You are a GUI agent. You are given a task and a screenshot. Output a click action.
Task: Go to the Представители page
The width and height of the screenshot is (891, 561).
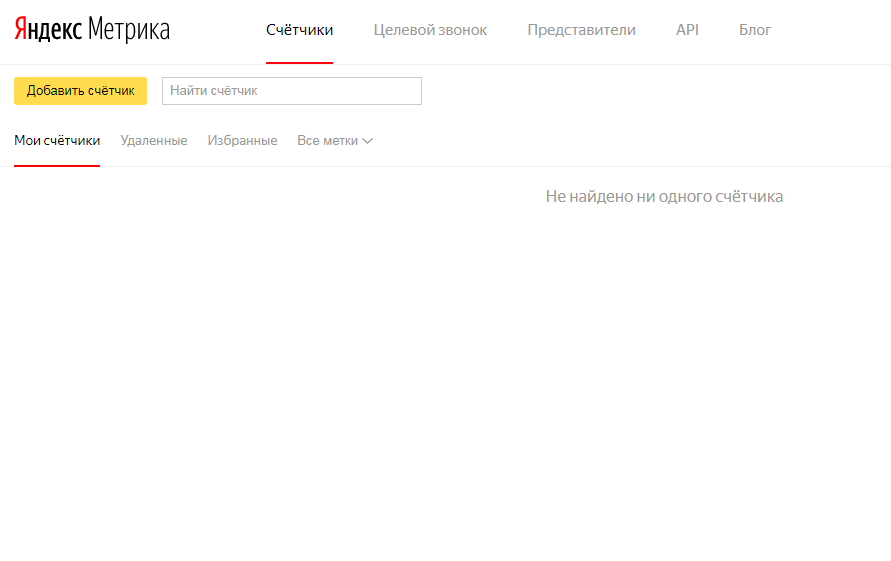click(x=581, y=30)
